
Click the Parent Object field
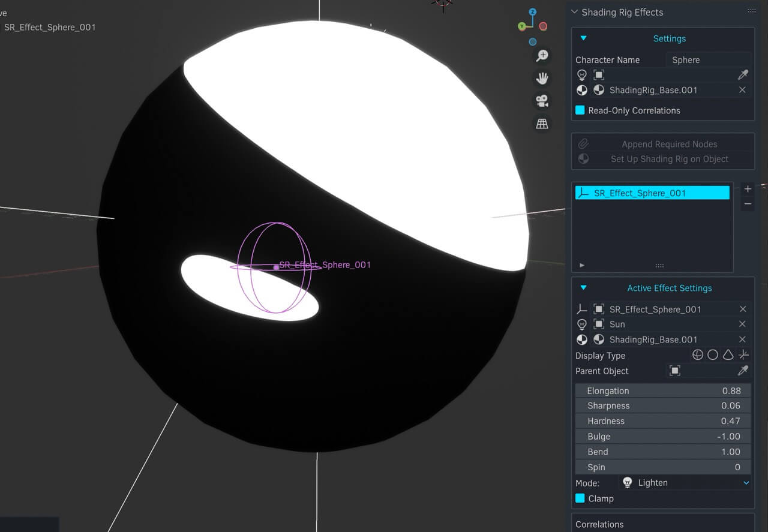(701, 371)
